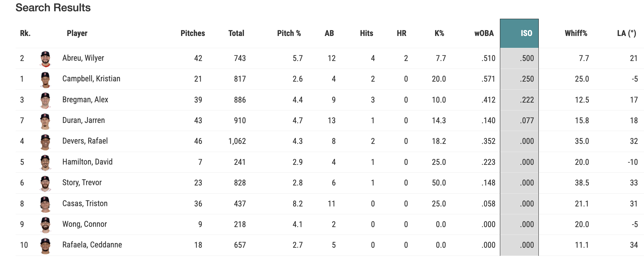Sort results by Whiff% header
Viewport: 644px width, 259px height.
576,33
